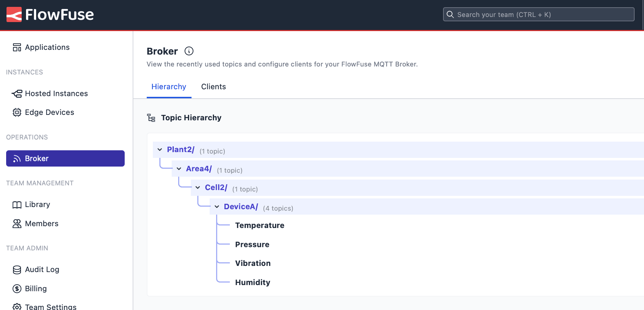Collapse the DeviceA topic node
Screen dimensions: 644x310
(x=216, y=206)
